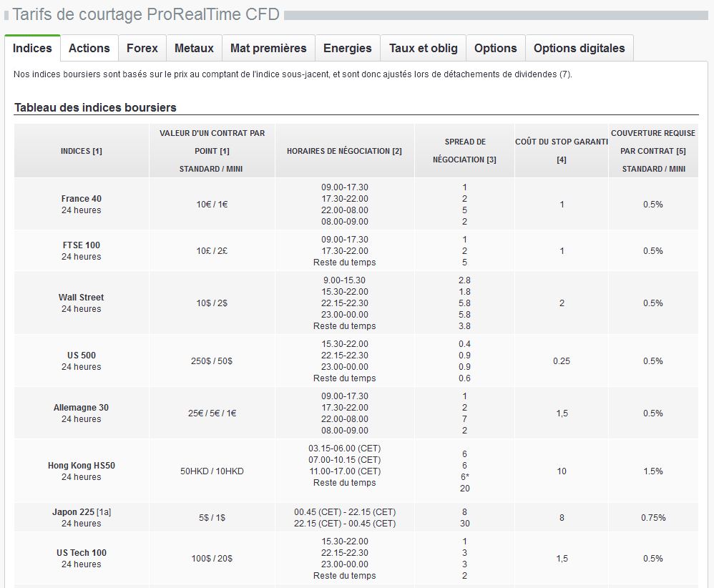Open the Forex tab
This screenshot has width=714, height=588.
142,48
